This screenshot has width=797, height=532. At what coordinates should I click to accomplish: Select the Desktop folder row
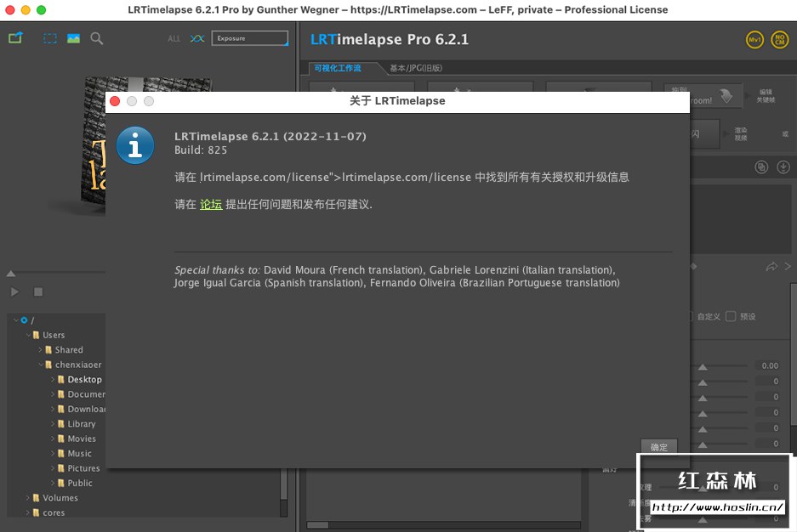[x=79, y=379]
